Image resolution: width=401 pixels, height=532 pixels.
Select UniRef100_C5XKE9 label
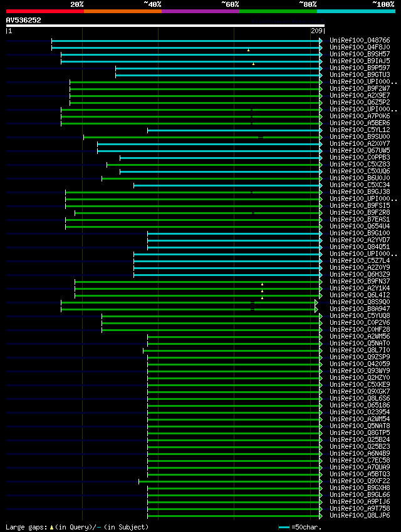click(360, 384)
